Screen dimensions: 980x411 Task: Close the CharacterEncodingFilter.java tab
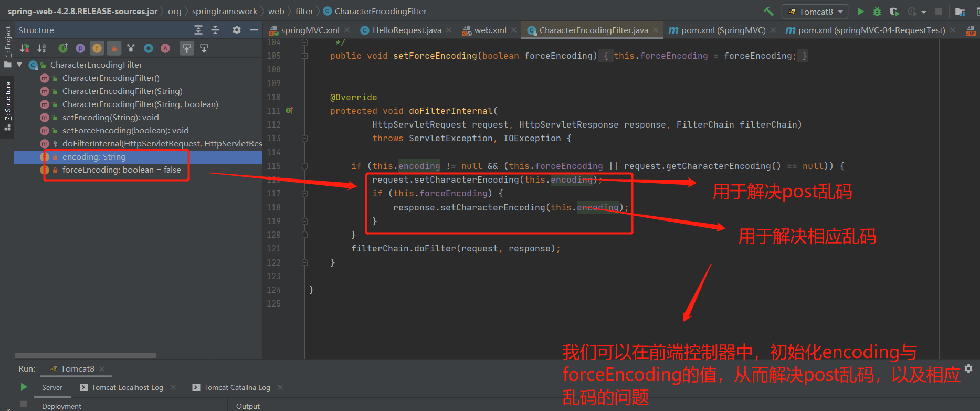pos(656,30)
